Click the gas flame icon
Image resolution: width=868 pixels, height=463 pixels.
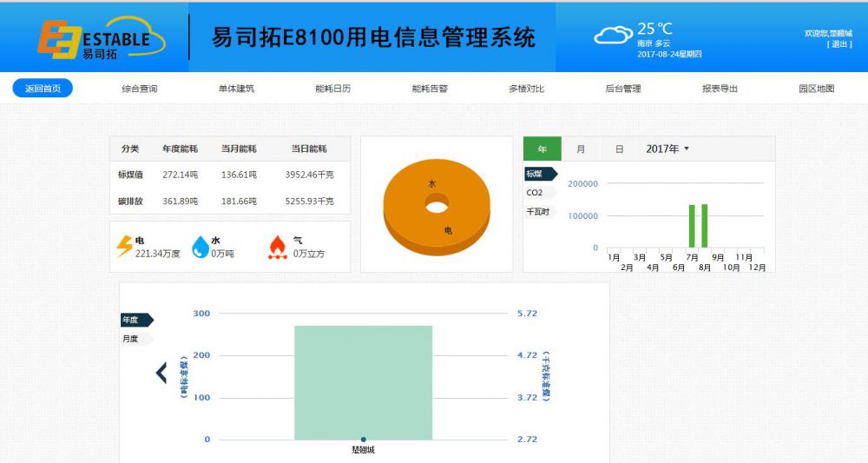pyautogui.click(x=277, y=247)
